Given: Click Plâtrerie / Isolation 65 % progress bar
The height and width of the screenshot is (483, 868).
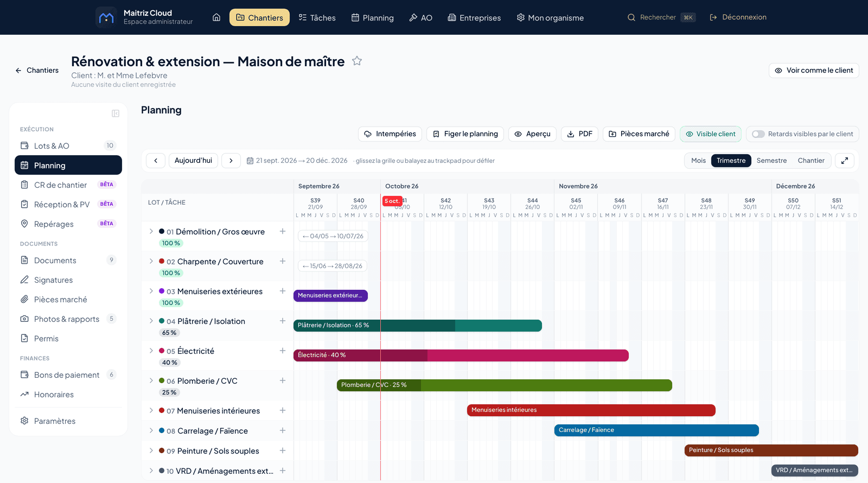Looking at the screenshot, I should click(x=418, y=325).
